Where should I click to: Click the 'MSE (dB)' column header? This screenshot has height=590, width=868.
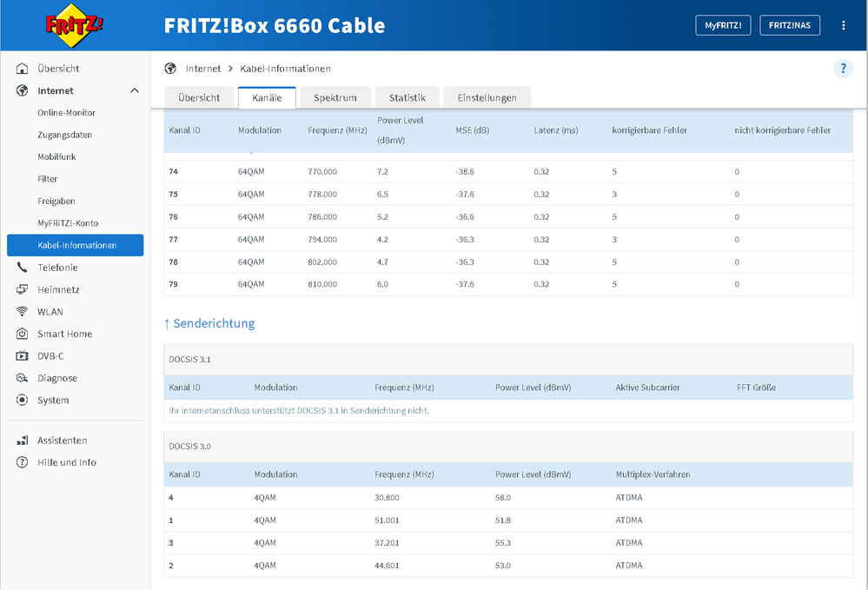click(472, 130)
